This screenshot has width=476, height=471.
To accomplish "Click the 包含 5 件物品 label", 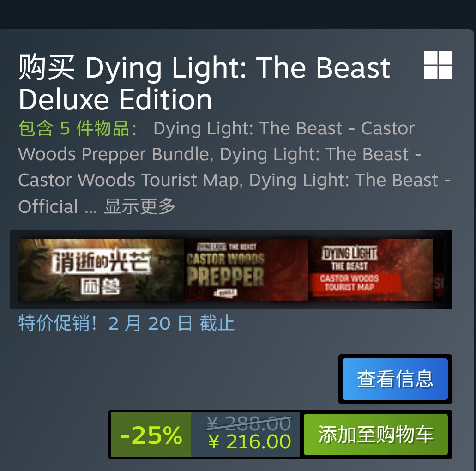I will click(78, 128).
